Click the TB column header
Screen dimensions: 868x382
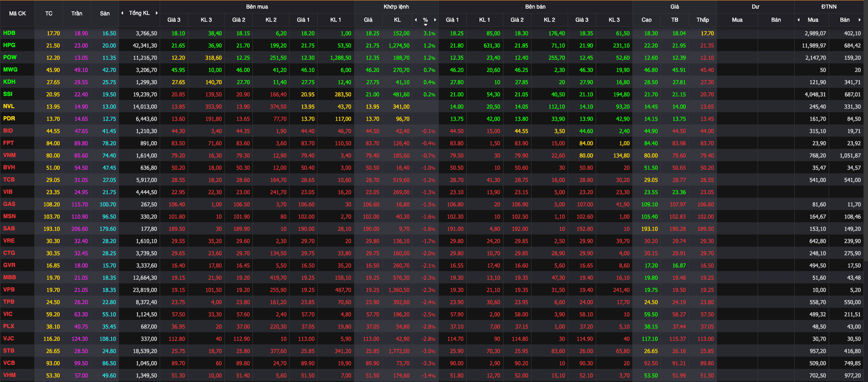tap(674, 20)
